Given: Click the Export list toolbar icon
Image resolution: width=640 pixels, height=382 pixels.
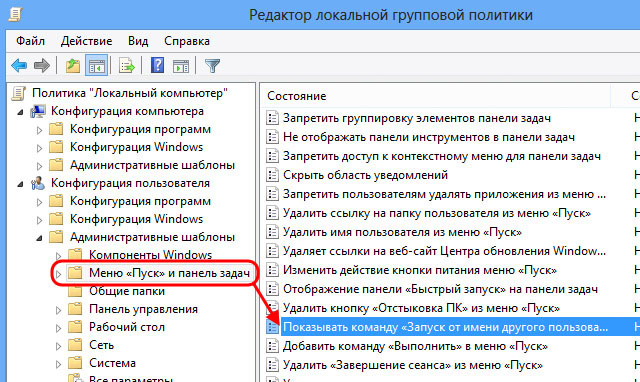Looking at the screenshot, I should (x=127, y=65).
